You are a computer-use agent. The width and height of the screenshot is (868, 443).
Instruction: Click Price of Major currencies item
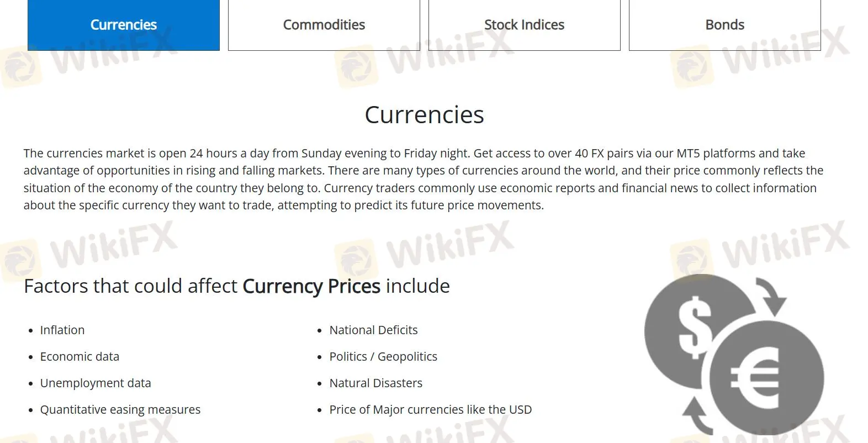[431, 410]
